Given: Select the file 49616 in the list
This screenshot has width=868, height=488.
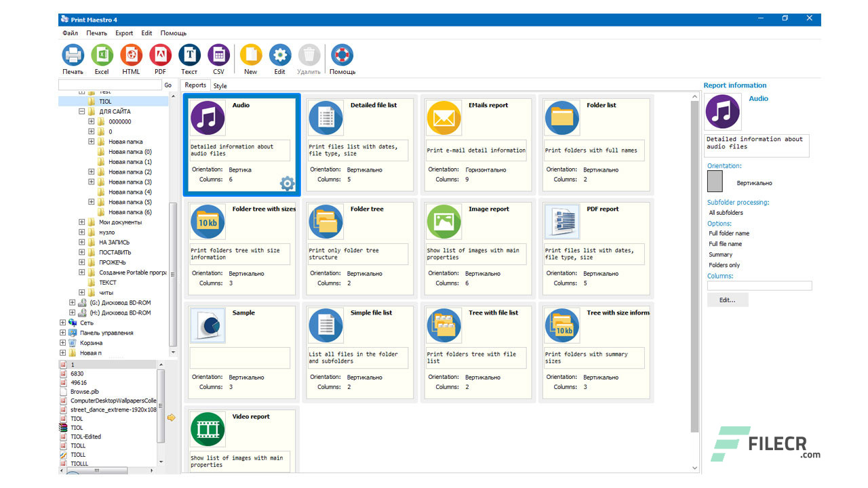Looking at the screenshot, I should 79,383.
